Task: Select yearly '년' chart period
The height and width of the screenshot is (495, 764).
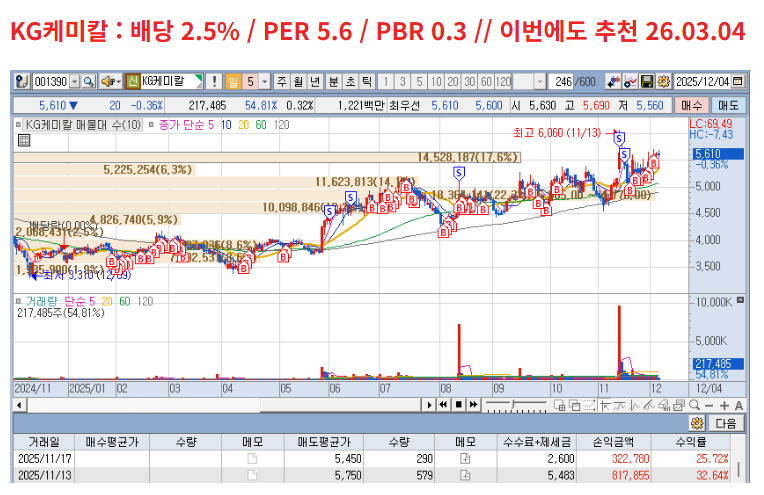Action: [315, 81]
